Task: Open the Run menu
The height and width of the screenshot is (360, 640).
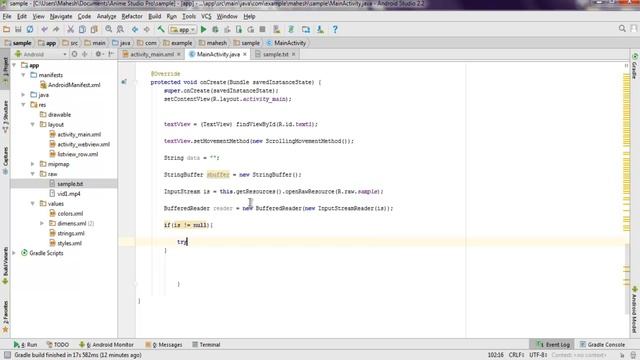Action: coord(171,16)
